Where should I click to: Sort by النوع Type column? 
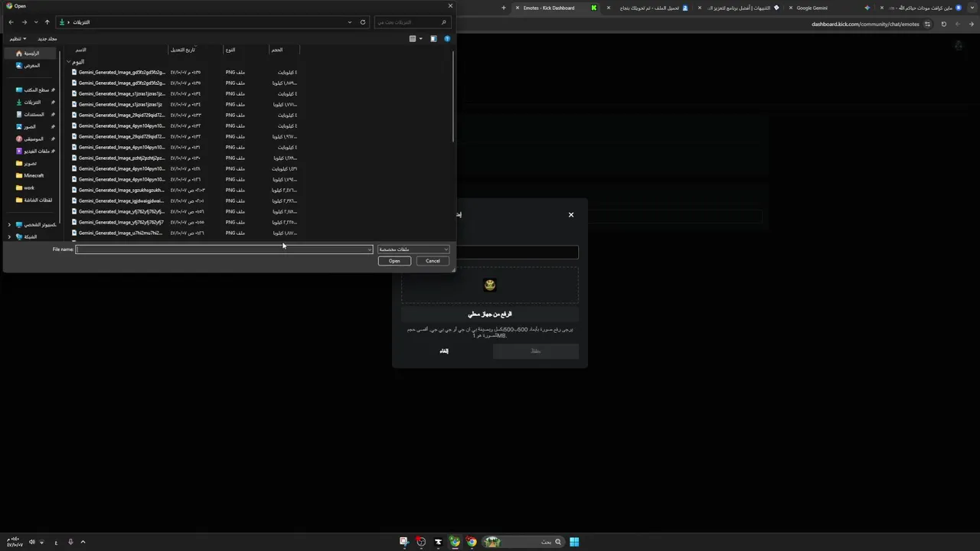click(x=230, y=50)
